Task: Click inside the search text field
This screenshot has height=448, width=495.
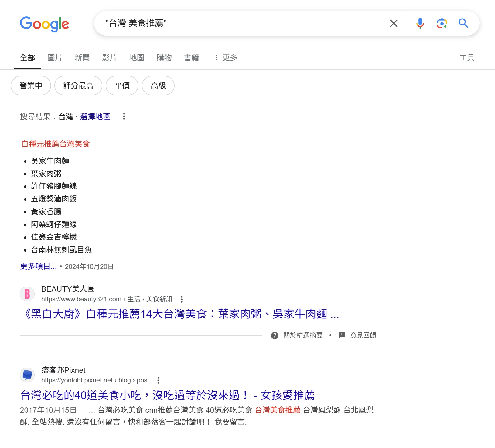Action: pos(243,23)
